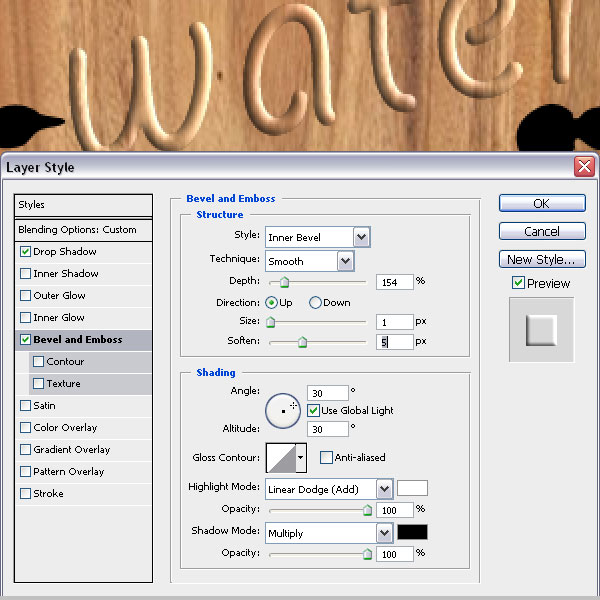The width and height of the screenshot is (600, 600).
Task: Click the Stroke label in the list
Action: click(48, 494)
